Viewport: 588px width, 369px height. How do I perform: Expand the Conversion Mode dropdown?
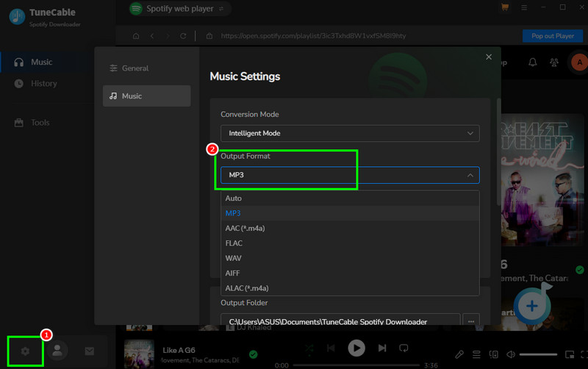pyautogui.click(x=350, y=134)
